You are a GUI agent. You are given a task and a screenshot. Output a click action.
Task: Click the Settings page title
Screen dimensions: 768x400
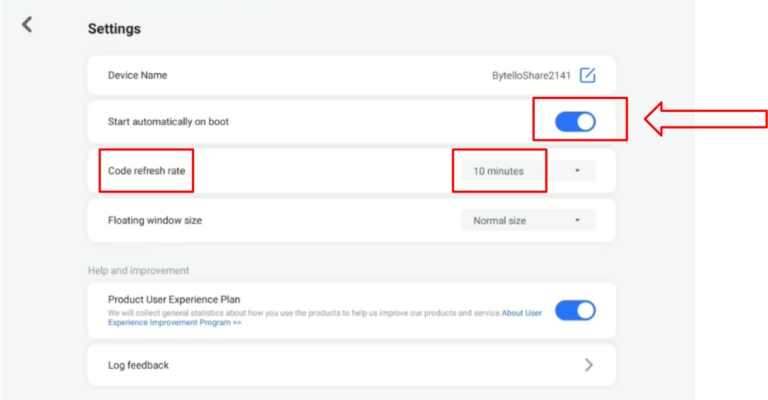[114, 29]
